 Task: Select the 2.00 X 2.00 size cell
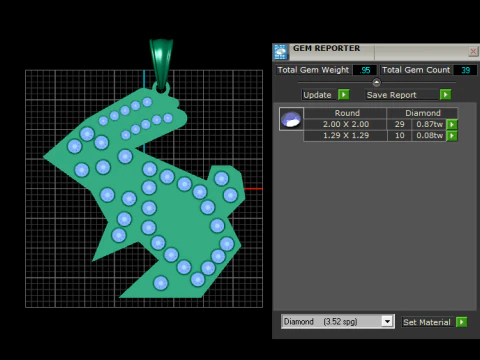point(346,124)
